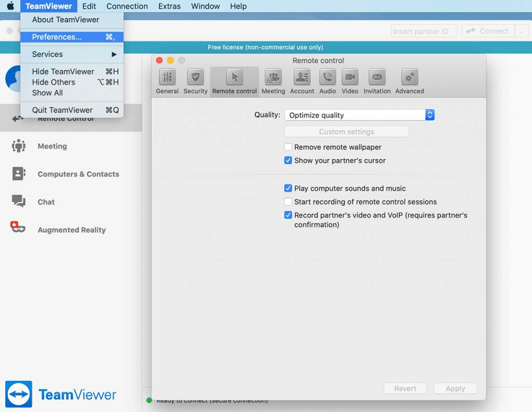Viewport: 532px width, 412px height.
Task: Uncheck Show your partner's cursor
Action: [x=288, y=160]
